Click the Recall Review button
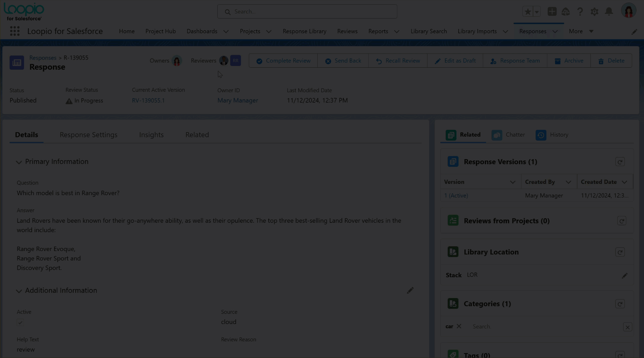Screen dimensions: 644x358 pos(398,61)
